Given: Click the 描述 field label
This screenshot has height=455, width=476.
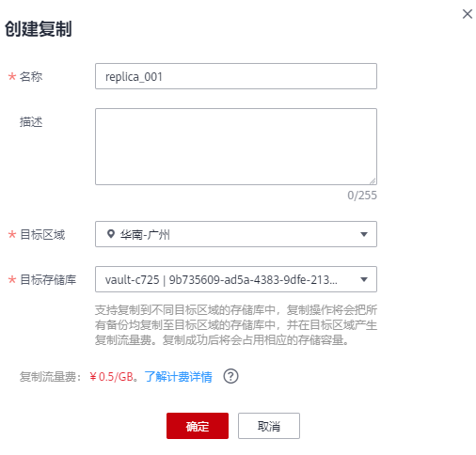Looking at the screenshot, I should 31,122.
